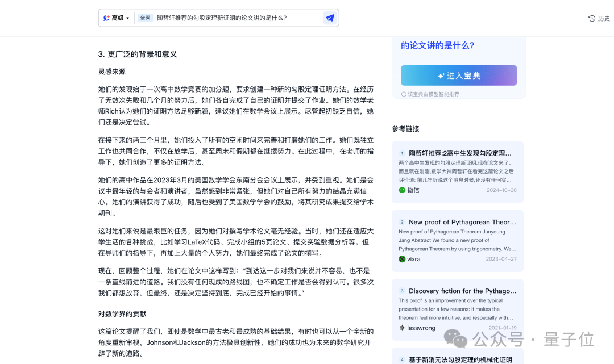The width and height of the screenshot is (614, 364).
Task: Open the 高级 mode dropdown
Action: (117, 18)
